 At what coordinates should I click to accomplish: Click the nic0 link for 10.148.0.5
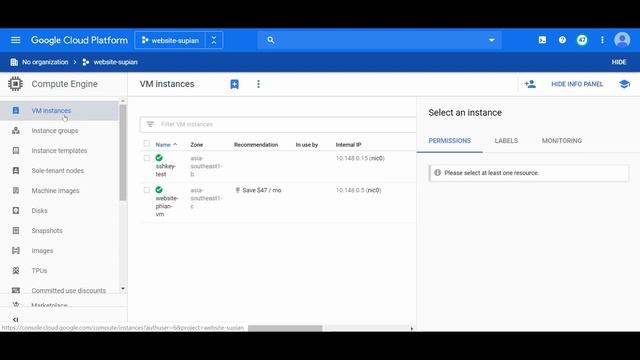click(x=373, y=190)
